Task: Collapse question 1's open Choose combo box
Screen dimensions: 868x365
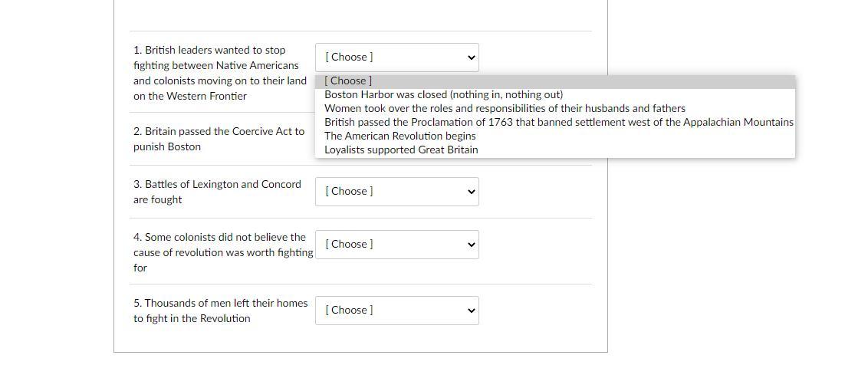Action: coord(396,58)
